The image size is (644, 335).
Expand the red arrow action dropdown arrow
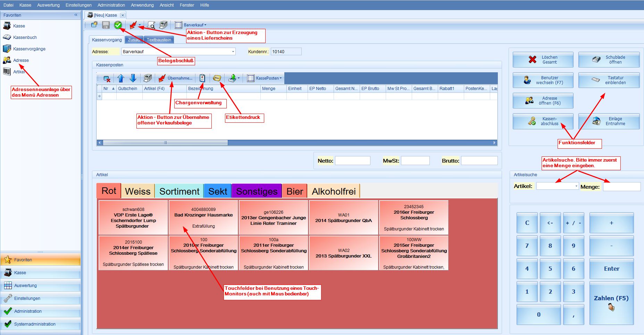coord(140,25)
